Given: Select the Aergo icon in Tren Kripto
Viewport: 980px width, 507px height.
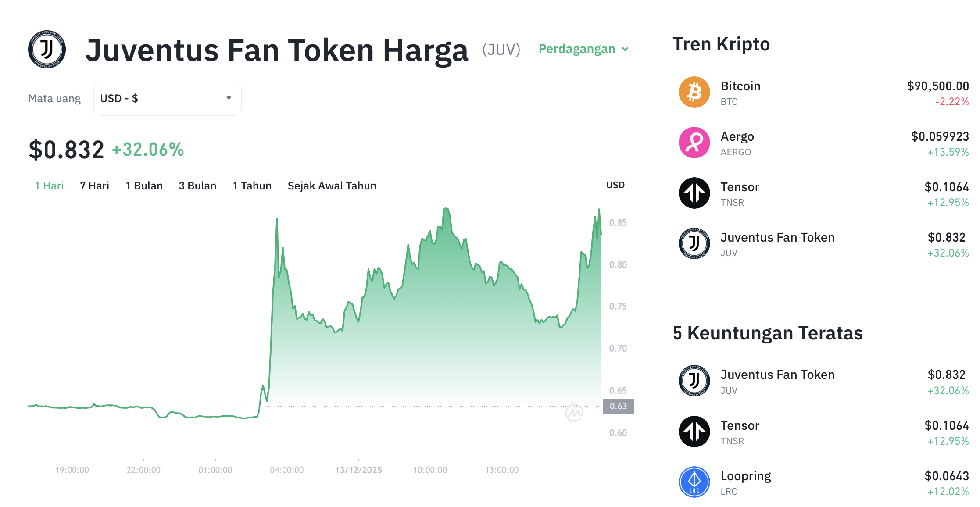Looking at the screenshot, I should tap(694, 142).
